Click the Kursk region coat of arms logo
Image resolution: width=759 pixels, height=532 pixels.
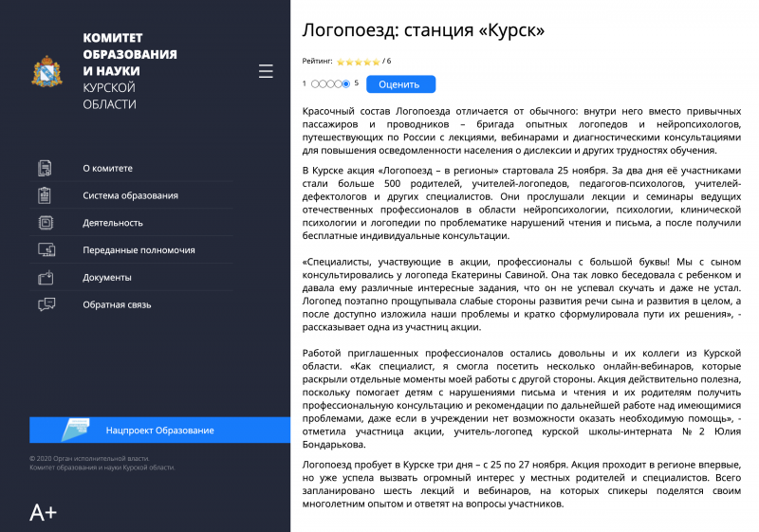pyautogui.click(x=46, y=71)
